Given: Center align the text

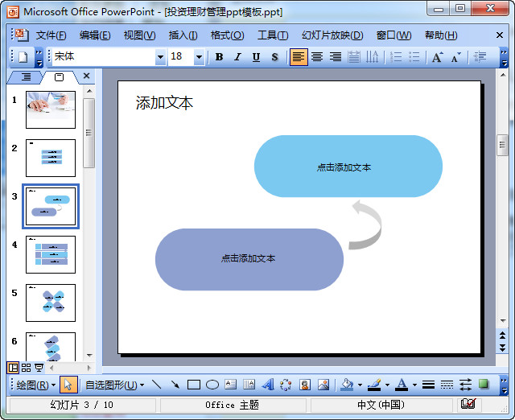Looking at the screenshot, I should coord(317,57).
